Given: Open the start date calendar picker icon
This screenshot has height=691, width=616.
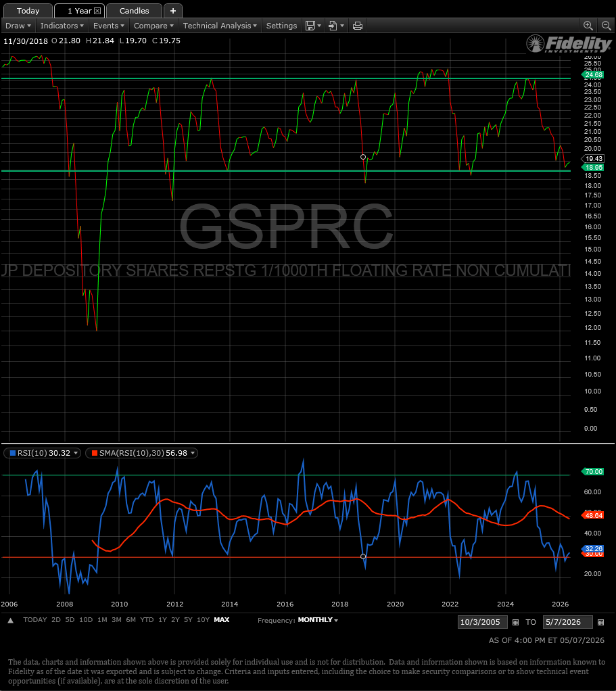Looking at the screenshot, I should (515, 622).
